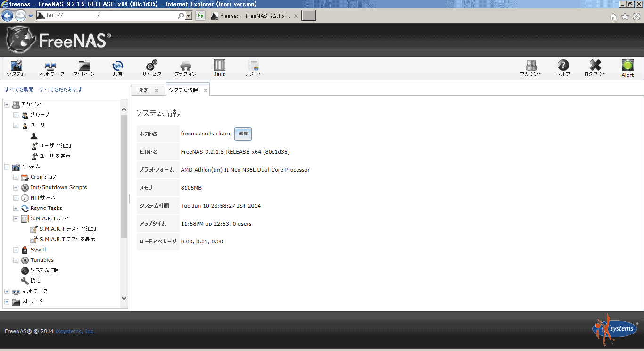Expand the ネットワーク tree node

(7, 291)
